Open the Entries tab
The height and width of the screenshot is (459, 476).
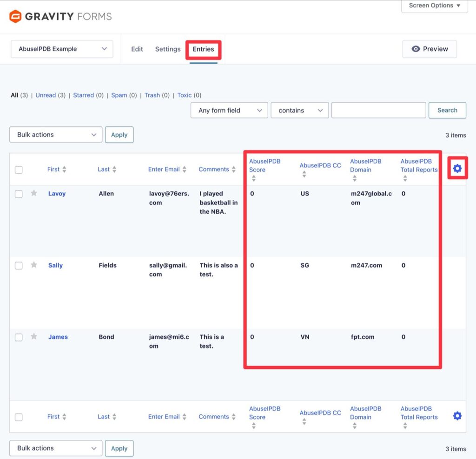pos(203,49)
